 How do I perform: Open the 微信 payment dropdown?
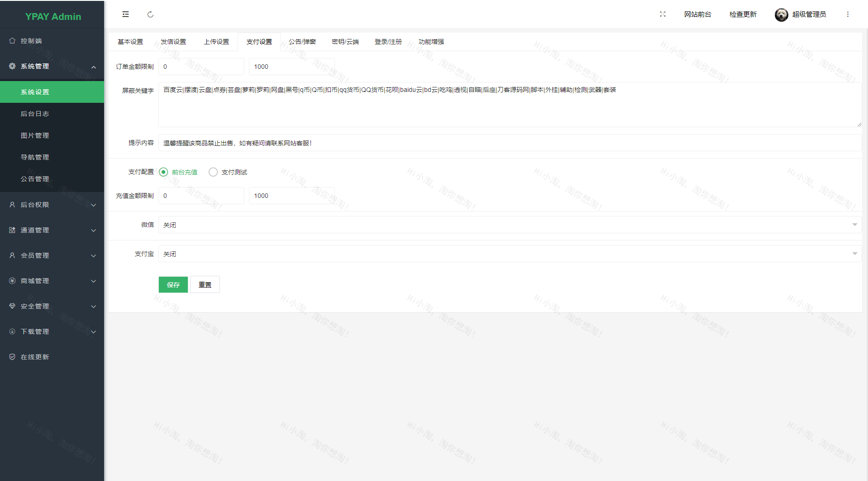510,225
